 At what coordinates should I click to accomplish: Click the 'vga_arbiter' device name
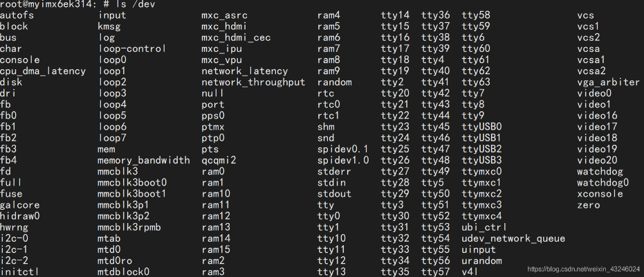608,82
